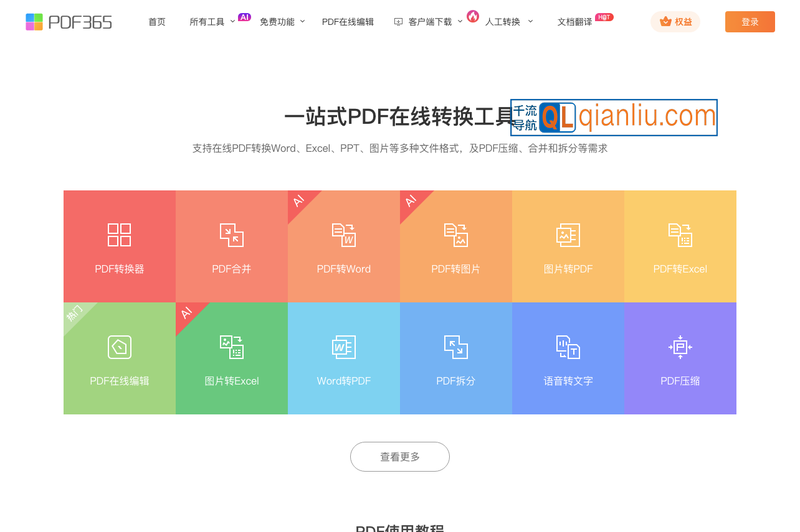Expand the 人工转换 dropdown chevron

[x=530, y=21]
